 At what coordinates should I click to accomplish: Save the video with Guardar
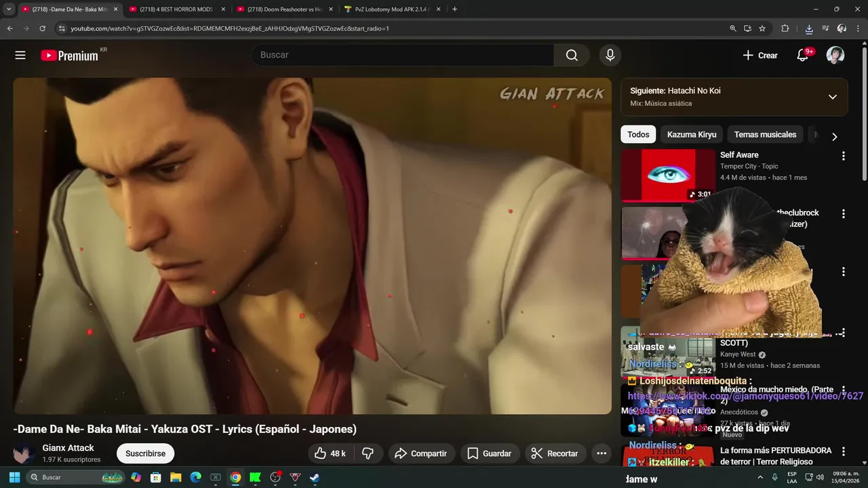pos(490,453)
